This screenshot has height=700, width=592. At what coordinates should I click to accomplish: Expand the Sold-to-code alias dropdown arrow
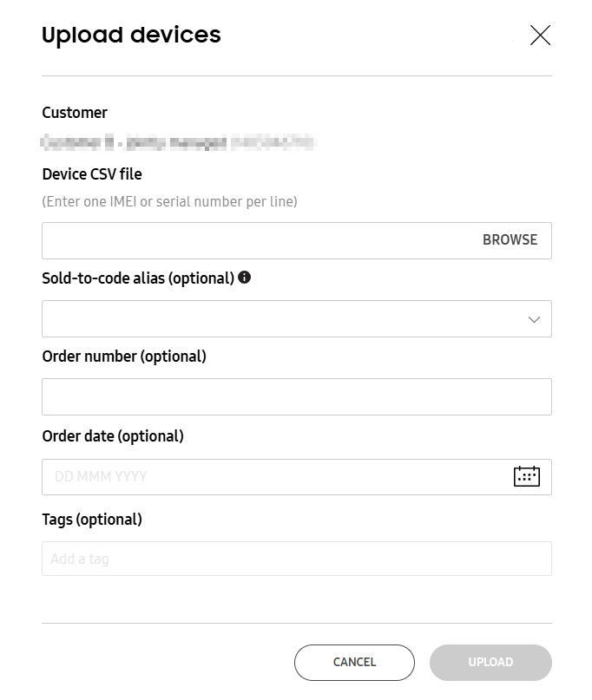pyautogui.click(x=534, y=319)
